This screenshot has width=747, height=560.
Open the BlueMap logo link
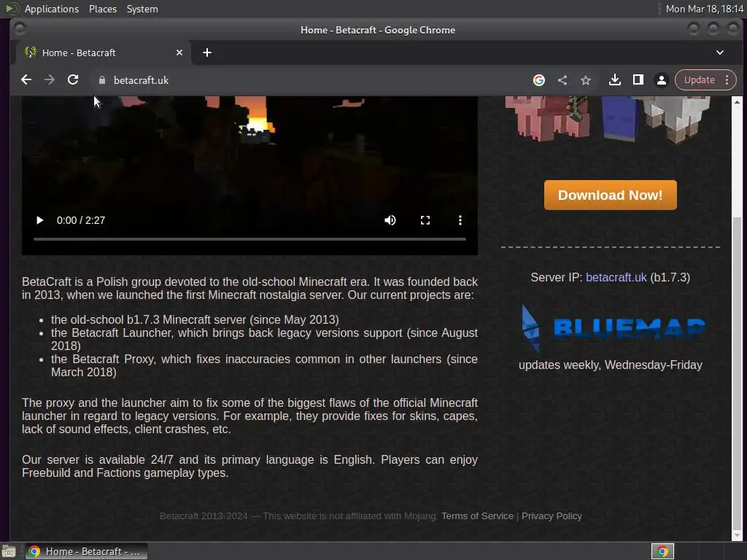pos(613,327)
